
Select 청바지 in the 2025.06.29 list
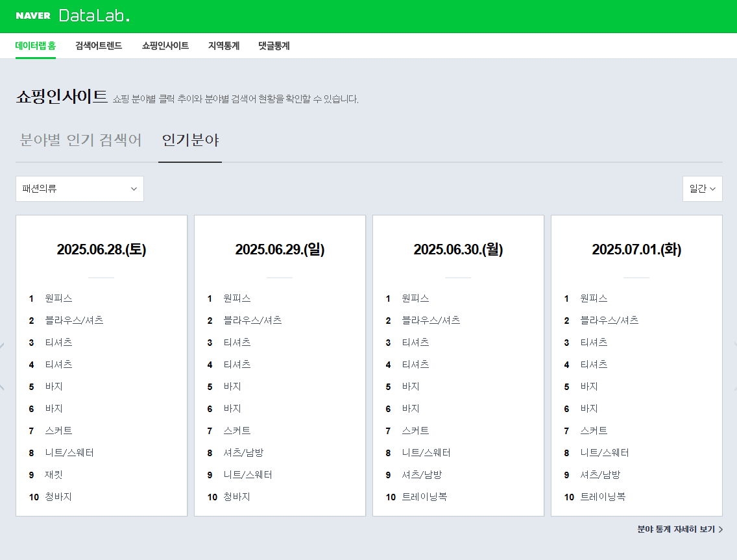(x=237, y=497)
